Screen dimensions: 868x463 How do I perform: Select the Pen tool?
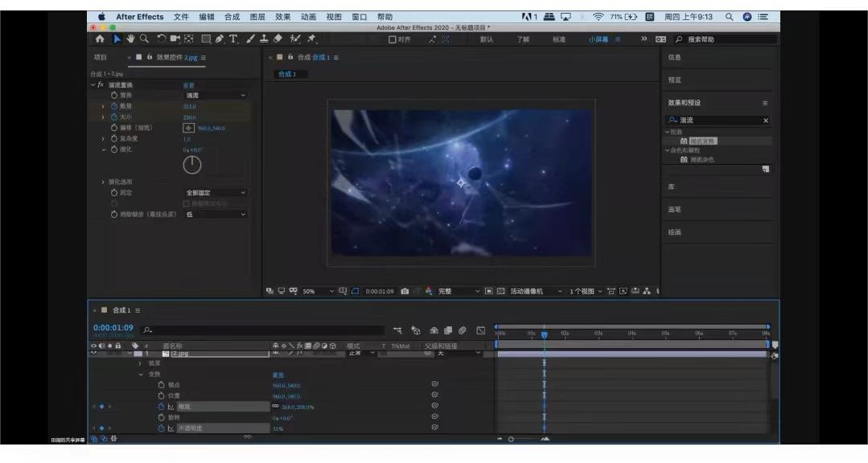[x=218, y=39]
